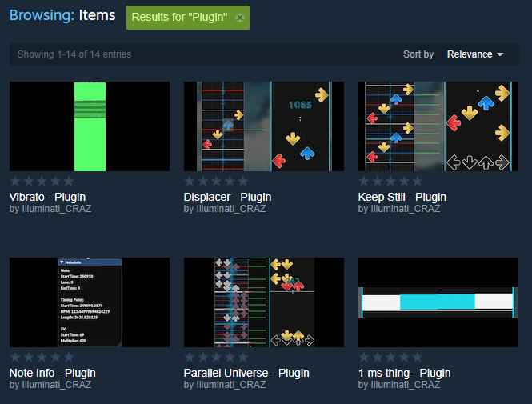
Task: Open the Parallel Universe - Plugin thumbnail
Action: tap(264, 302)
